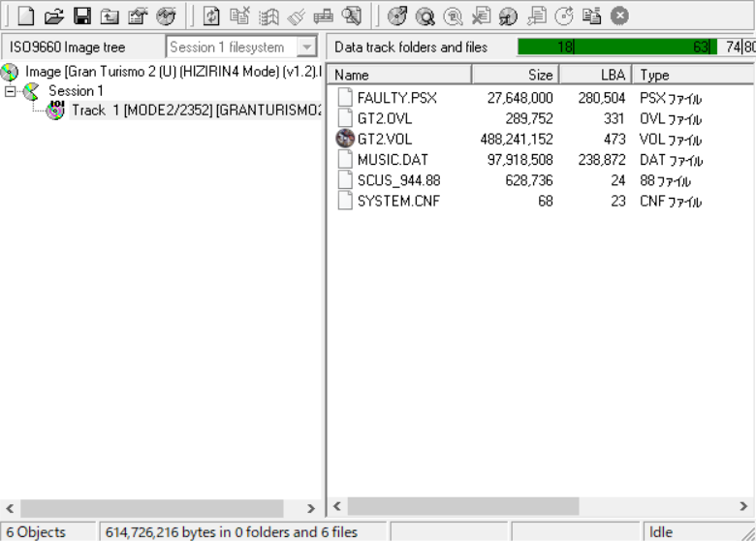Click the grayed document with X icon
Viewport: 756px width, 541px height.
click(x=481, y=16)
